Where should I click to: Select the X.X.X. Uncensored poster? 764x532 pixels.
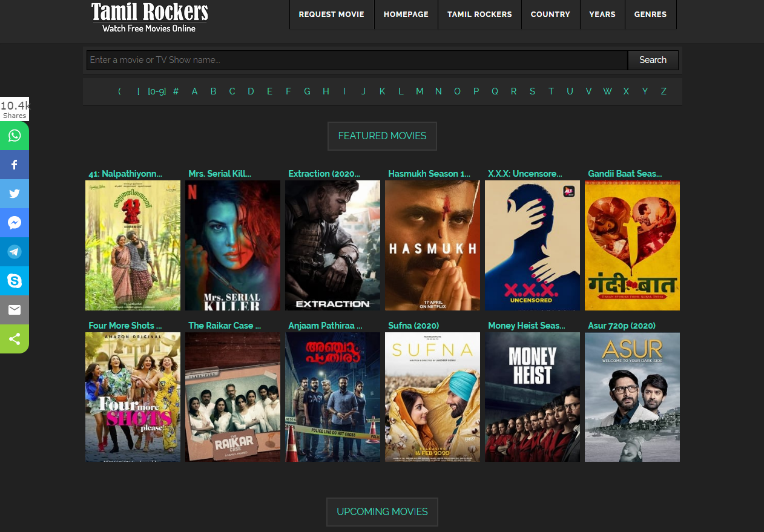[532, 245]
